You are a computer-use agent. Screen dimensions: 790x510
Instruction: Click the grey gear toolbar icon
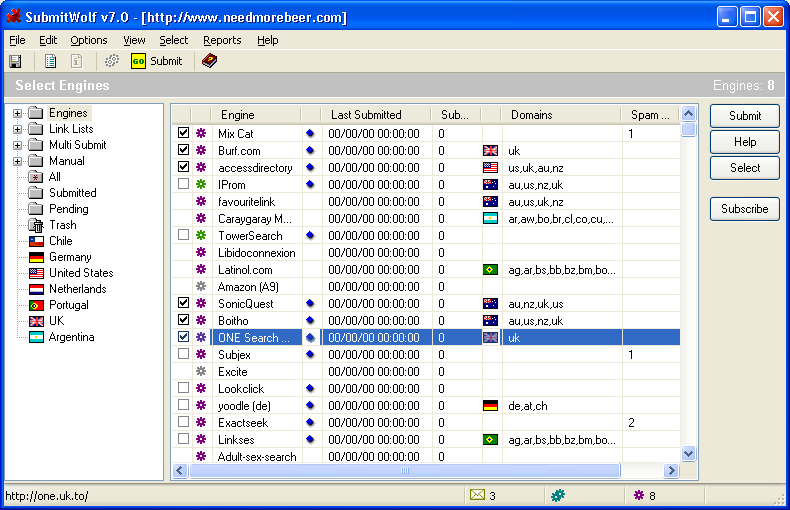tap(112, 61)
